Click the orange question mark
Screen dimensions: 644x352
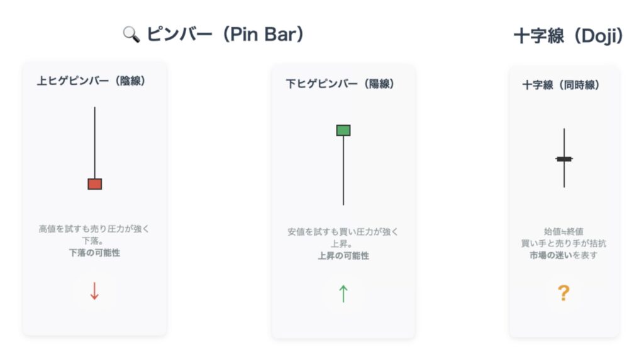563,293
